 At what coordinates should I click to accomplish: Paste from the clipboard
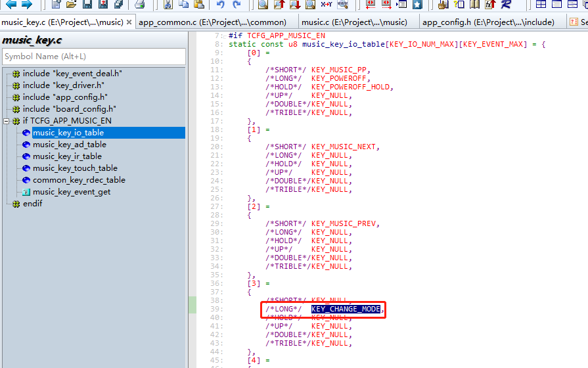199,4
